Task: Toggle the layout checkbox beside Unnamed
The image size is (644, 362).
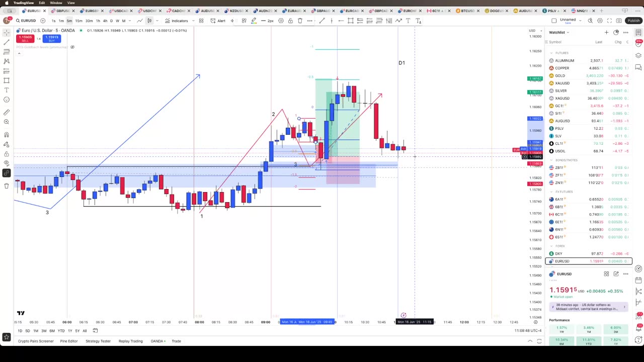Action: pyautogui.click(x=554, y=21)
